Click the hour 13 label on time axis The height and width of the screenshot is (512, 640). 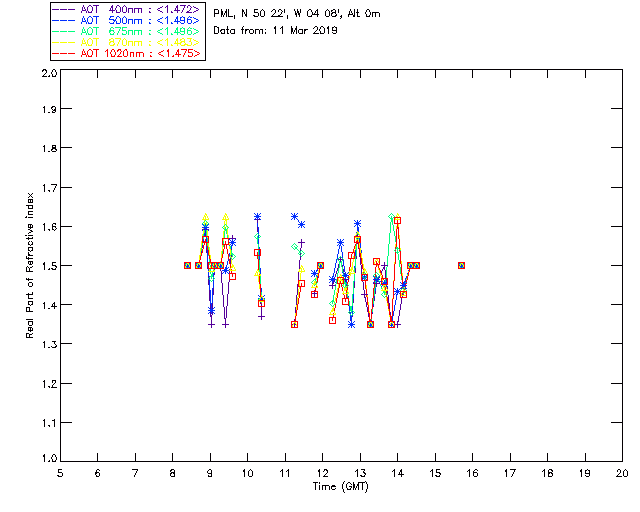pyautogui.click(x=360, y=474)
